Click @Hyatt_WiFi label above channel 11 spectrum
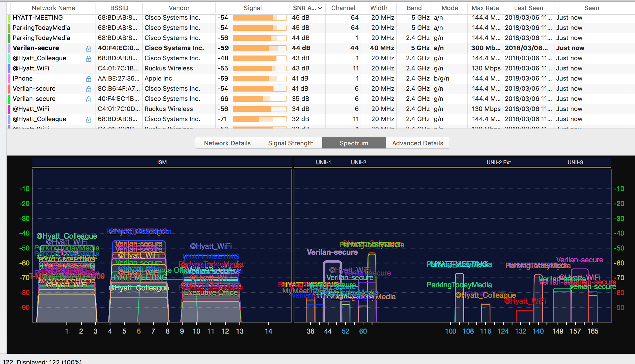This screenshot has width=635, height=364. click(x=211, y=246)
